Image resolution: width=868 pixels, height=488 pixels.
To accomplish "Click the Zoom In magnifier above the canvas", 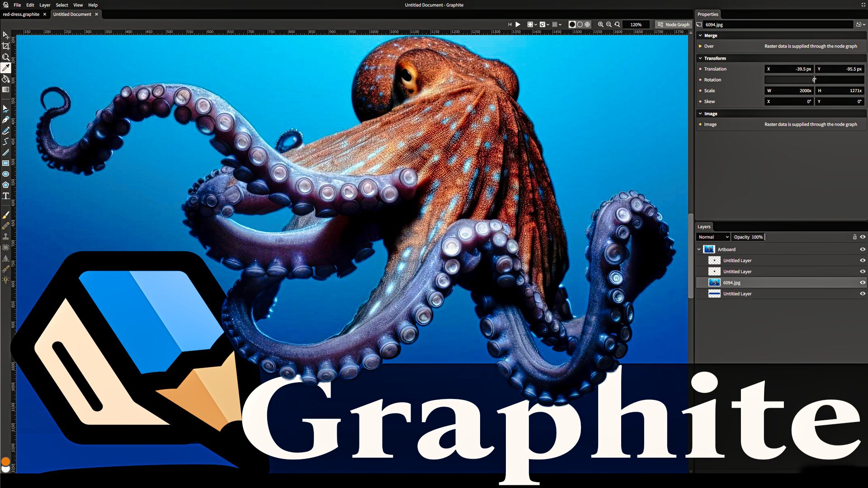I will [601, 24].
